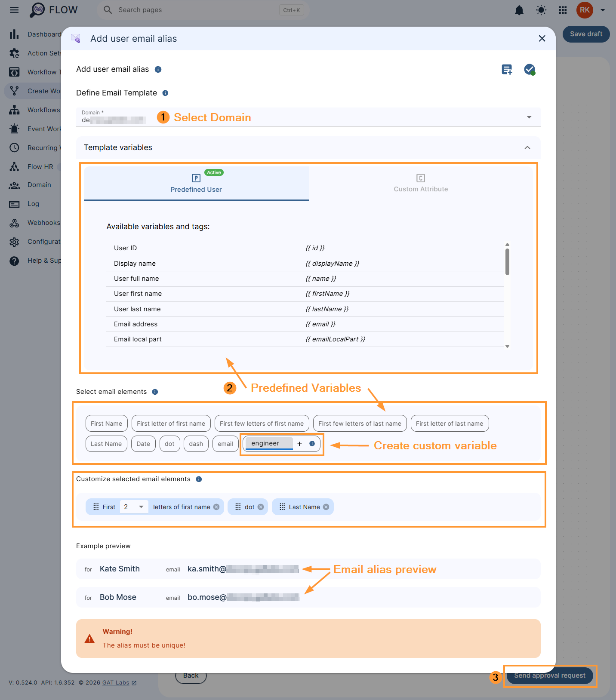Click info icon in custom variable field
Image resolution: width=616 pixels, height=700 pixels.
click(x=312, y=444)
